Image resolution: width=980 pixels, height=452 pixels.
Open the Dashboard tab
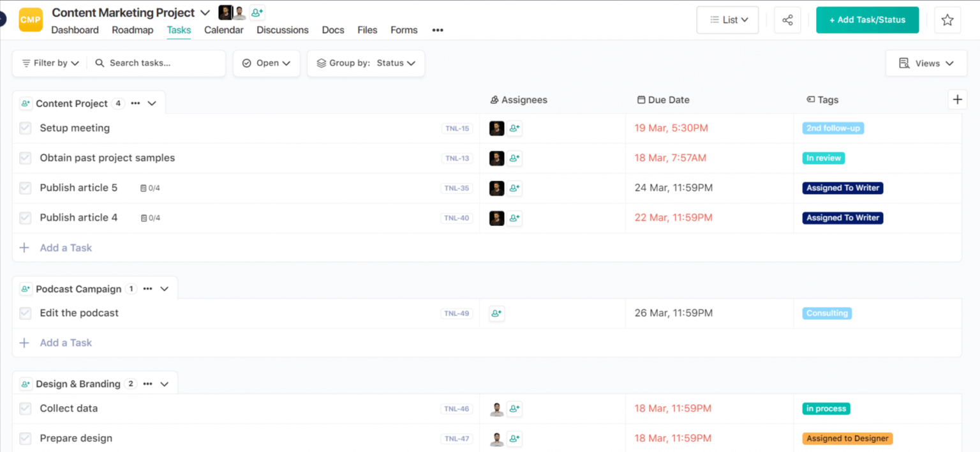click(x=75, y=30)
